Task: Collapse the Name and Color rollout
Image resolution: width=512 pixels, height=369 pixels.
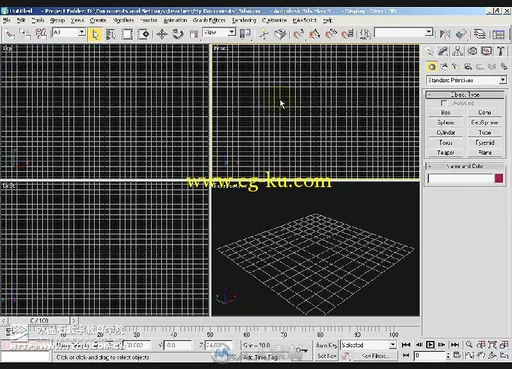Action: 465,166
